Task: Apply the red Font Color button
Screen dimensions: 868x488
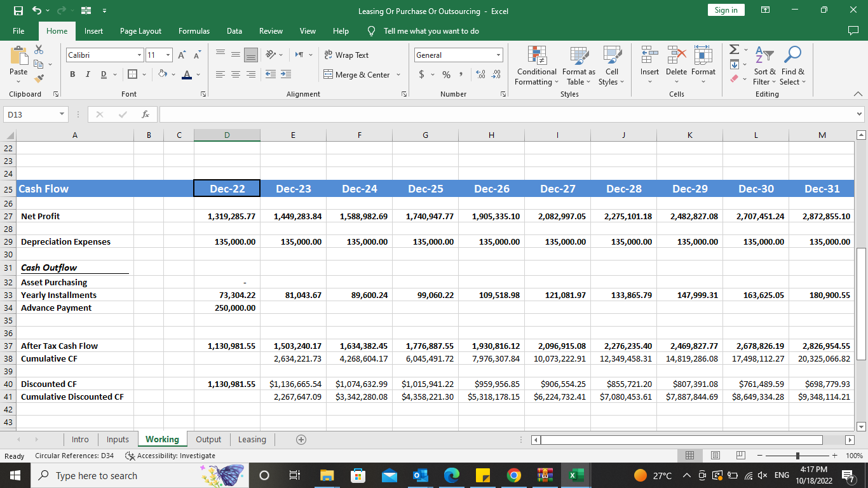Action: pyautogui.click(x=187, y=75)
